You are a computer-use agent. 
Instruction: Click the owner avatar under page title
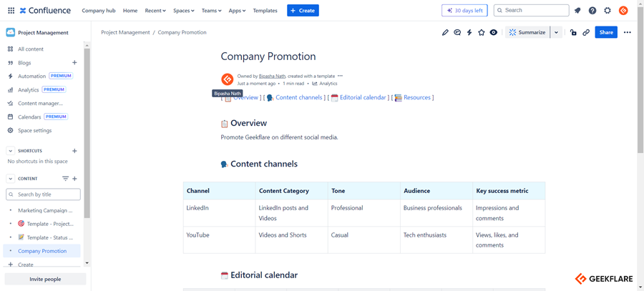[x=227, y=79]
